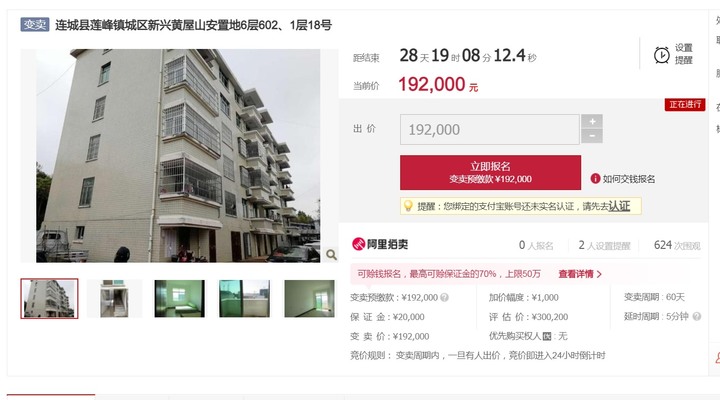The width and height of the screenshot is (720, 400).
Task: Decrease bid with the minus button
Action: [592, 136]
